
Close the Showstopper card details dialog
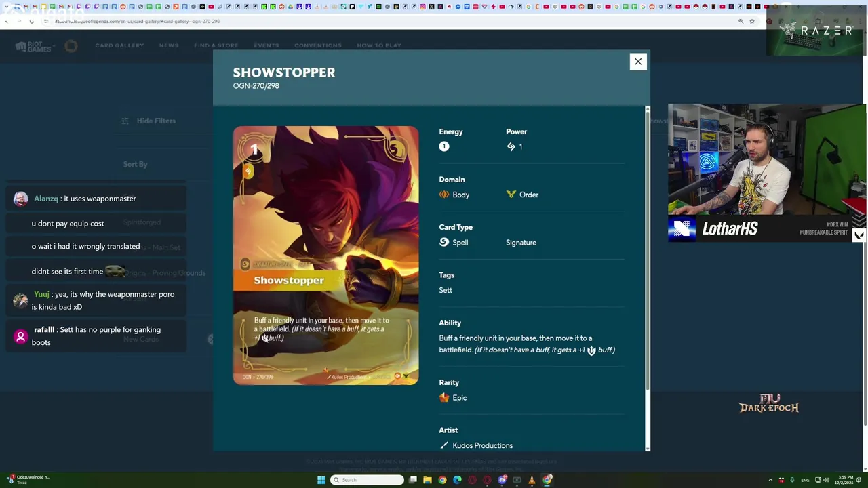(637, 62)
